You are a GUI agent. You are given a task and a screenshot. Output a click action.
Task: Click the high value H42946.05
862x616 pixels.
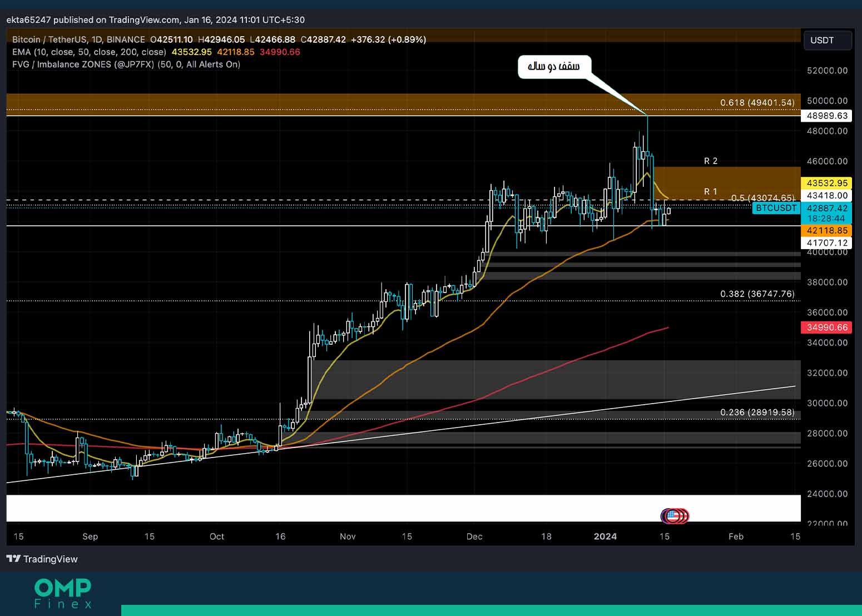[x=221, y=39]
